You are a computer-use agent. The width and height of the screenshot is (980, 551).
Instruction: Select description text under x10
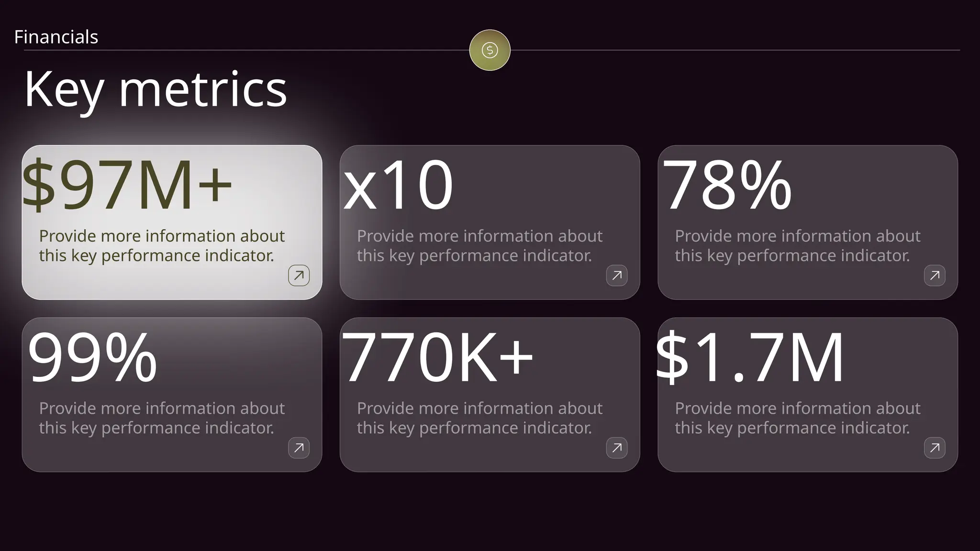click(479, 246)
